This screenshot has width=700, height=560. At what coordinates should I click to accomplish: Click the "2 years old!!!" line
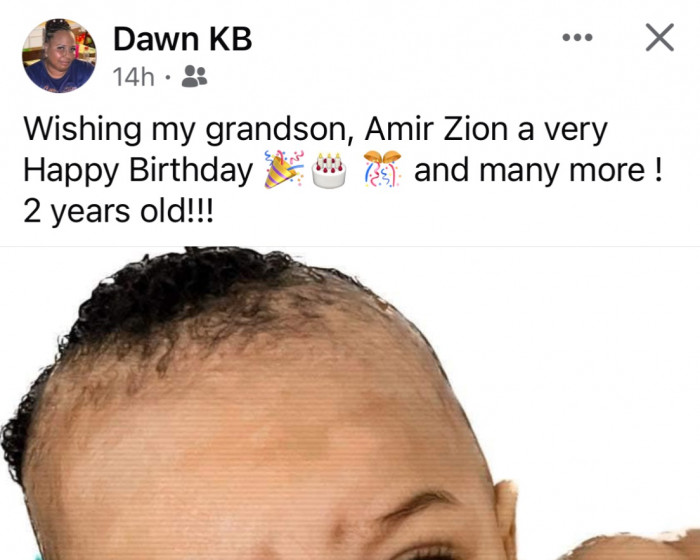click(x=119, y=211)
